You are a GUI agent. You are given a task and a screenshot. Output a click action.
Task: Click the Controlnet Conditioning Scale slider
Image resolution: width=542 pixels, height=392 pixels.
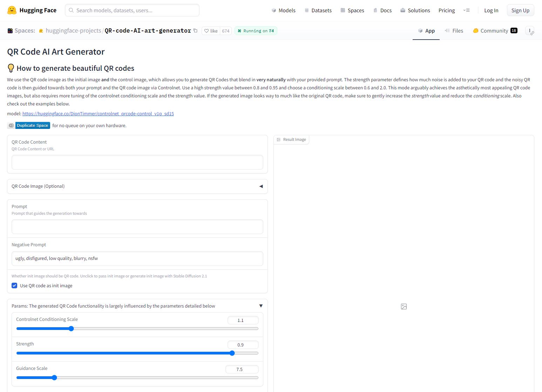point(137,329)
